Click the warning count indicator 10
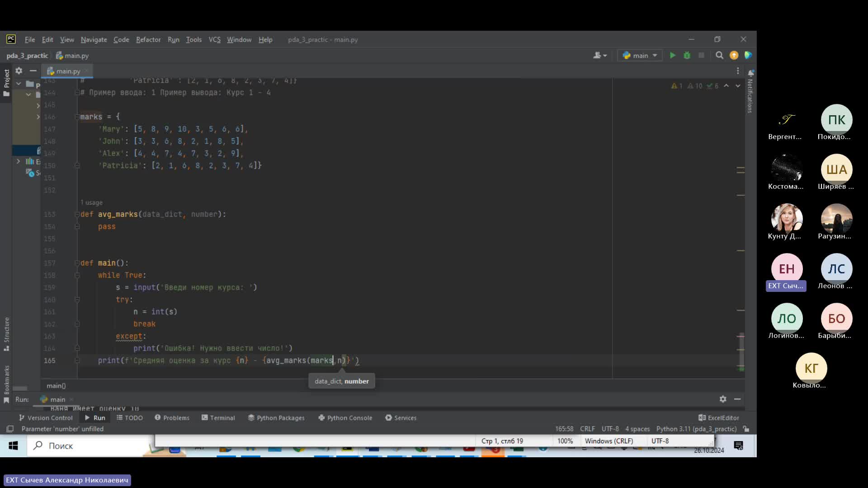 pos(695,86)
